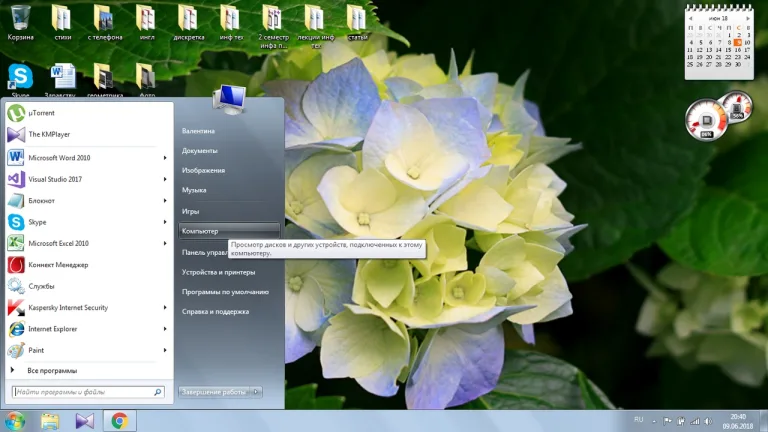The height and width of the screenshot is (432, 768).
Task: Open the Корзина recycle bin icon
Action: 21,23
